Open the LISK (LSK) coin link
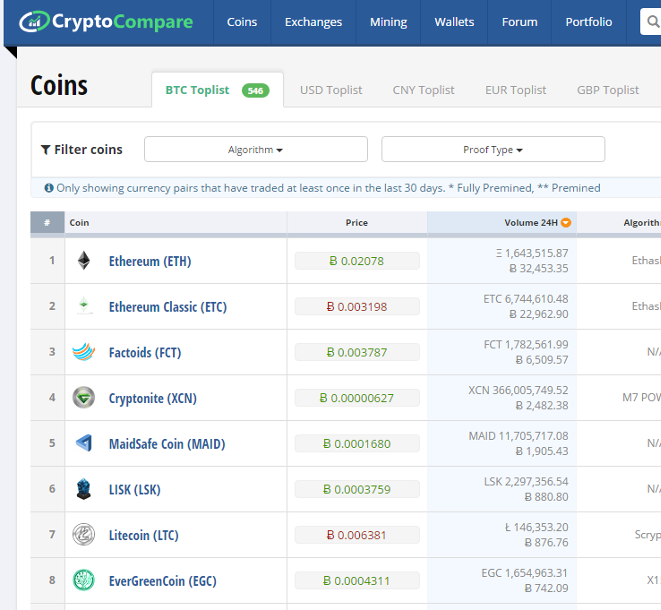 tap(135, 489)
